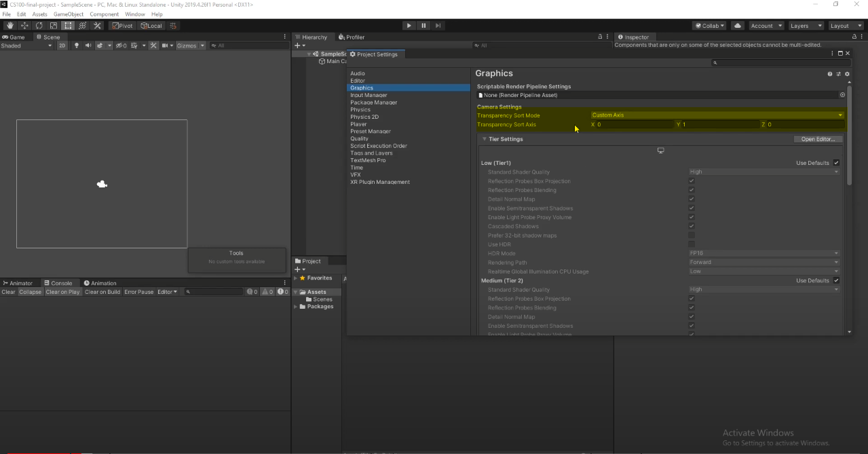Select the Hand tool in the toolbar
This screenshot has width=868, height=454.
point(10,26)
